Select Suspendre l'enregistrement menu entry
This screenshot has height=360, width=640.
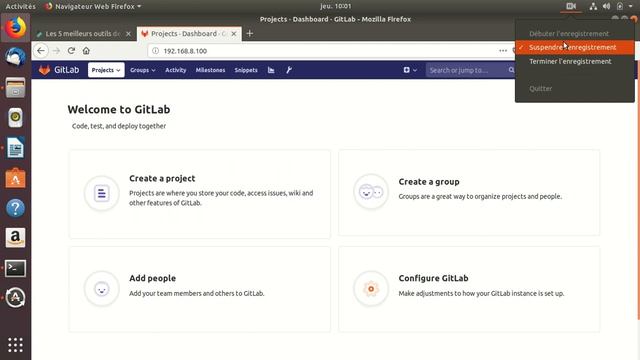pyautogui.click(x=575, y=47)
